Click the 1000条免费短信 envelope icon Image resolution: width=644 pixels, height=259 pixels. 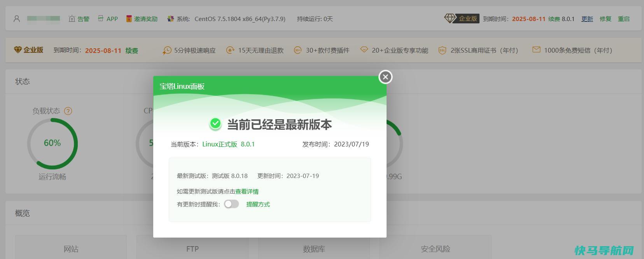[x=536, y=50]
